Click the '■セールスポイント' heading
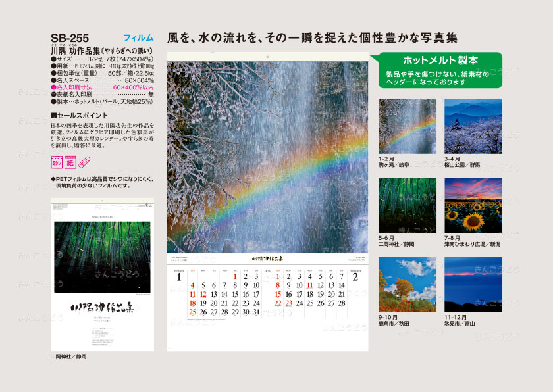This screenshot has width=553, height=392. coord(80,116)
